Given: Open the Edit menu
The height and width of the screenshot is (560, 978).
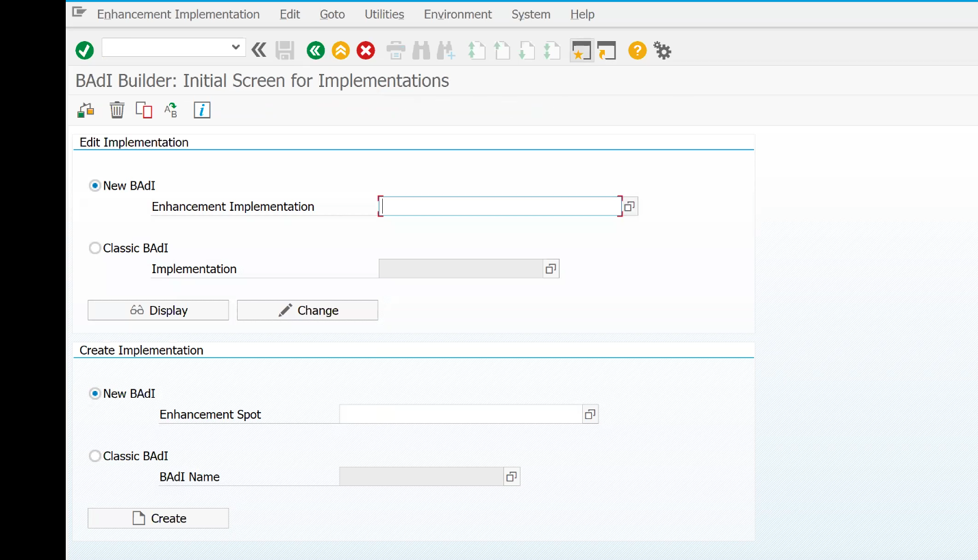Looking at the screenshot, I should (x=290, y=14).
